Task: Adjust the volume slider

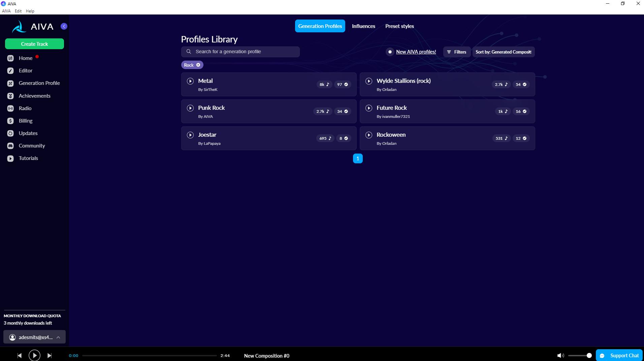Action: (x=579, y=356)
